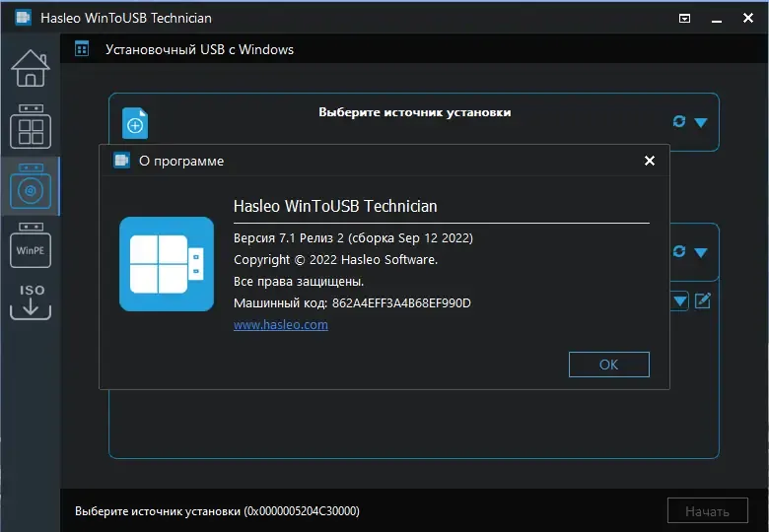Refresh the installation source list
The width and height of the screenshot is (769, 532).
coord(678,121)
